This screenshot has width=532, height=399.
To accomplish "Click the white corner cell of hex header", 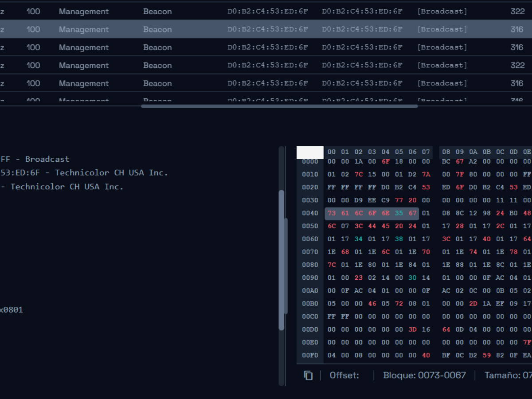I will coord(310,153).
